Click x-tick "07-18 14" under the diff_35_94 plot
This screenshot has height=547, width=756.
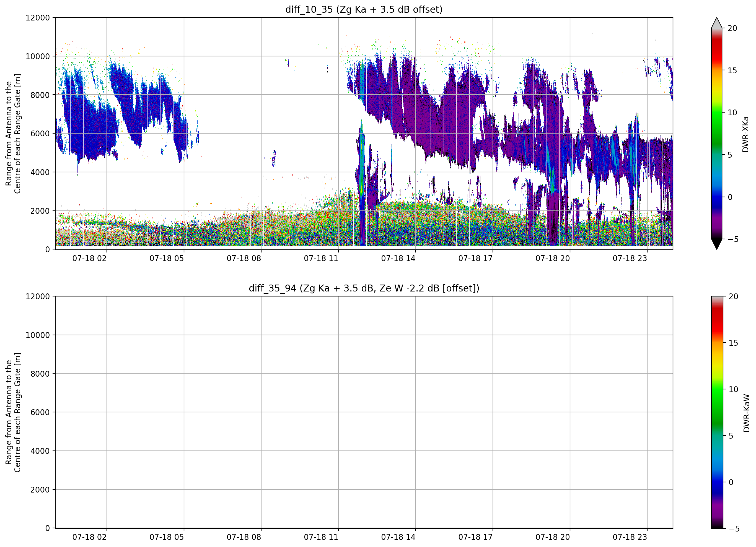(x=398, y=537)
